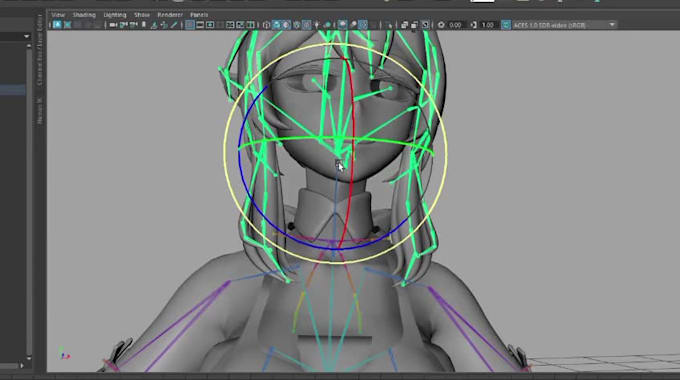Toggle the Motion Blur icon
This screenshot has width=680, height=380.
pyautogui.click(x=353, y=25)
